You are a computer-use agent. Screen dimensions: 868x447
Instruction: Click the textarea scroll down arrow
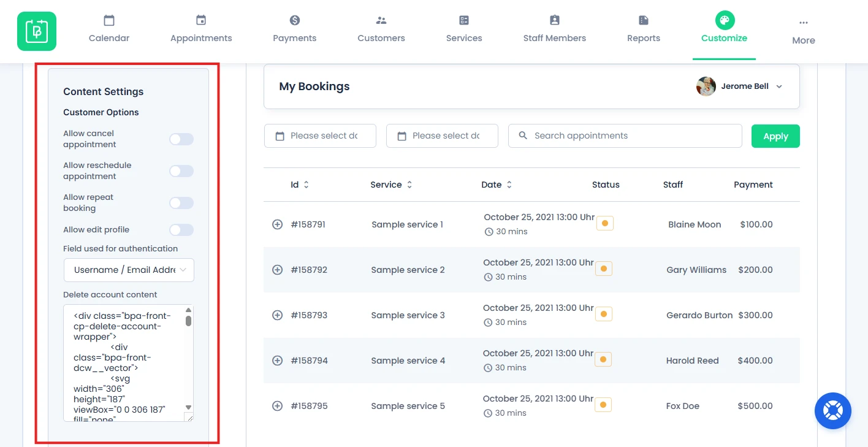pos(188,407)
